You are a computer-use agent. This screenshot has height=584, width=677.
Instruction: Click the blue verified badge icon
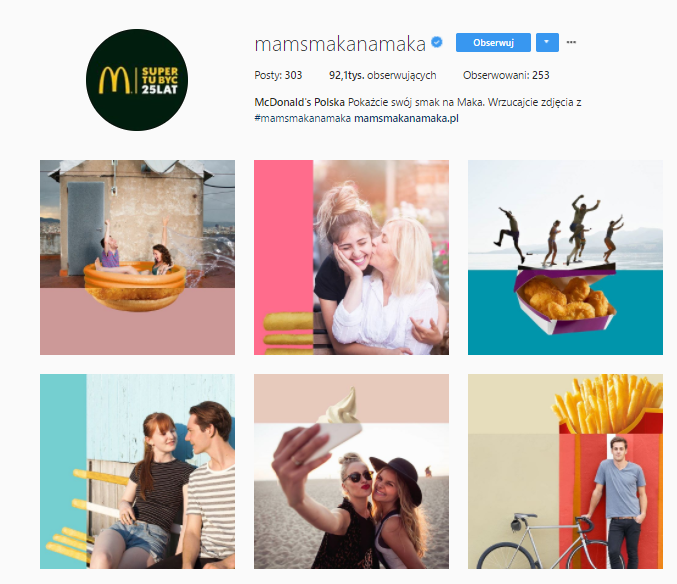click(437, 42)
